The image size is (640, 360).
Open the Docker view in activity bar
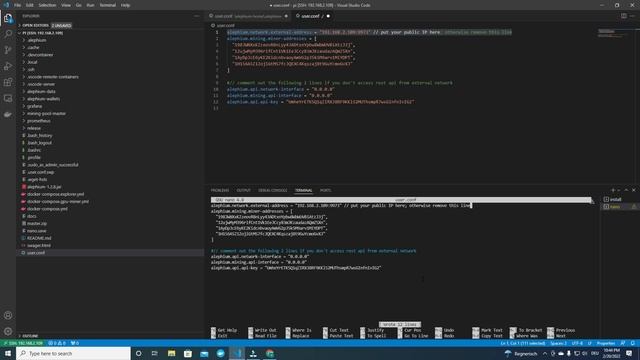click(x=8, y=115)
